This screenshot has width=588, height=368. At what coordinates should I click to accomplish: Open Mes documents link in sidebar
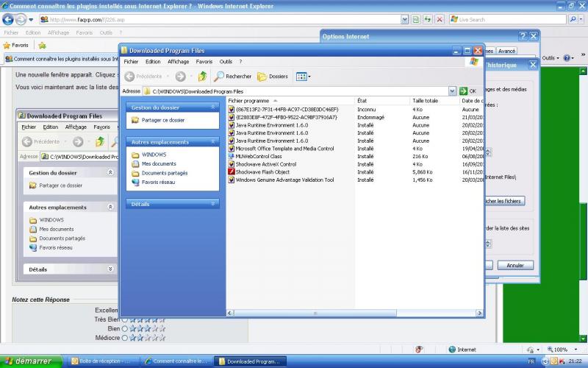159,163
